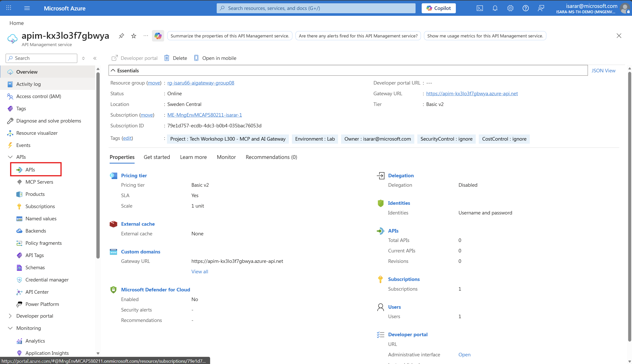The height and width of the screenshot is (364, 632).
Task: Expand the Developer portal group
Action: click(x=10, y=316)
